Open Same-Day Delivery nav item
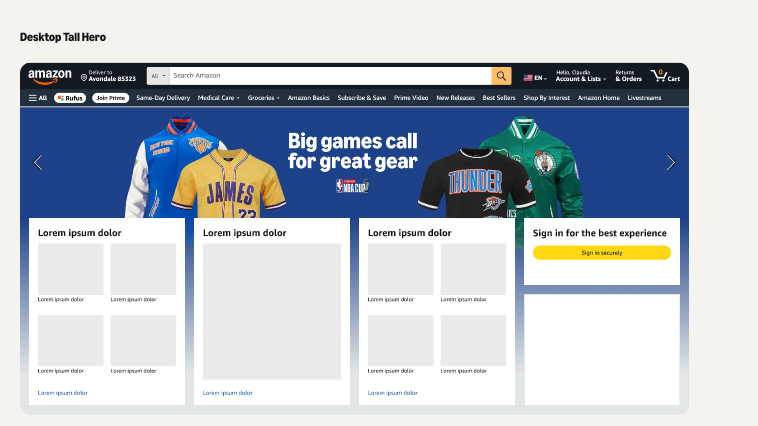Screen dimensions: 758x426 (163, 98)
